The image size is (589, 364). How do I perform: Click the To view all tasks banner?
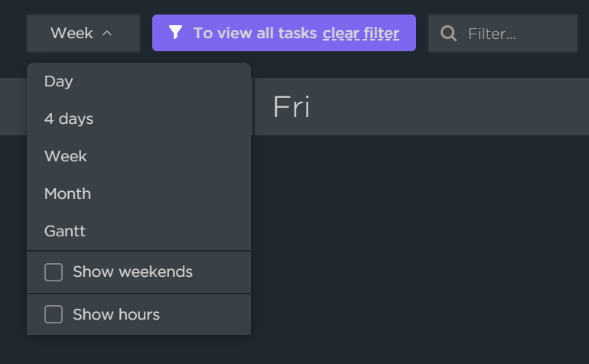255,33
